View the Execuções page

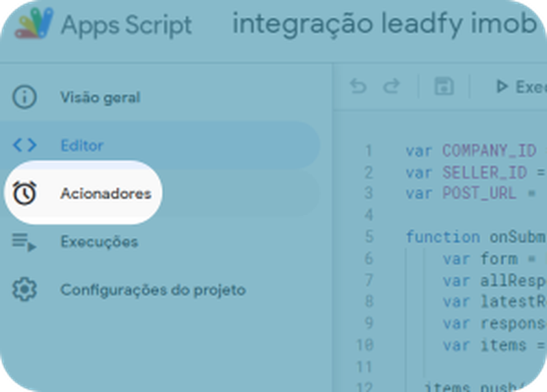pyautogui.click(x=99, y=242)
